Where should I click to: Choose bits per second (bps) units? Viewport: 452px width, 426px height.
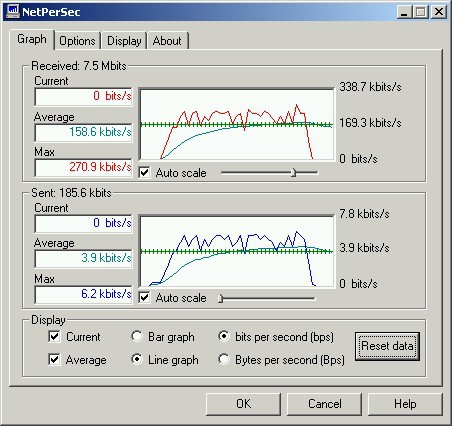pos(224,336)
